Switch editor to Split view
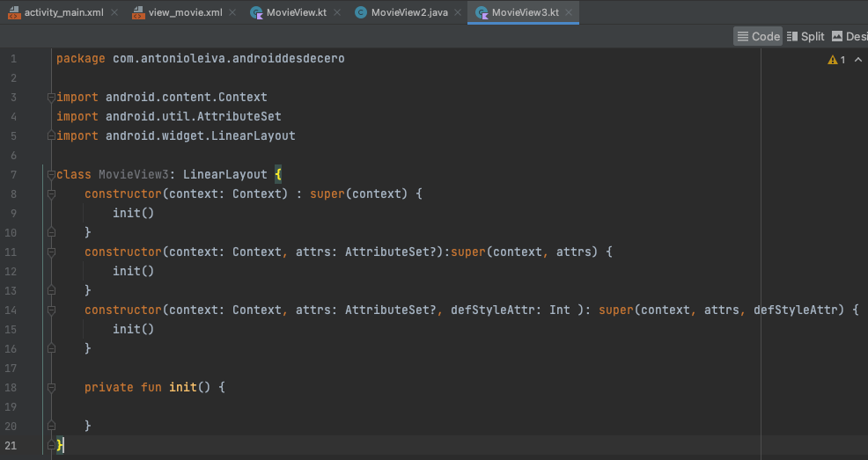 click(x=805, y=36)
